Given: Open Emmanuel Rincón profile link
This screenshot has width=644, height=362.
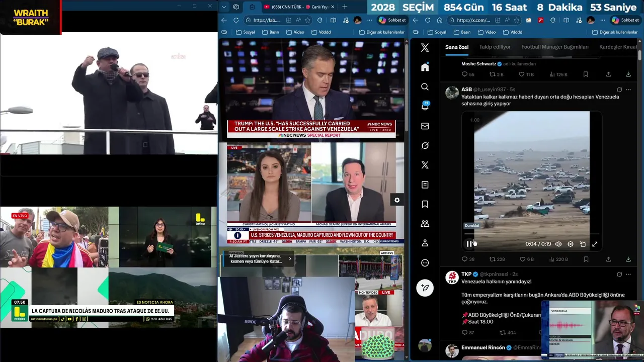Looking at the screenshot, I should coord(483,347).
